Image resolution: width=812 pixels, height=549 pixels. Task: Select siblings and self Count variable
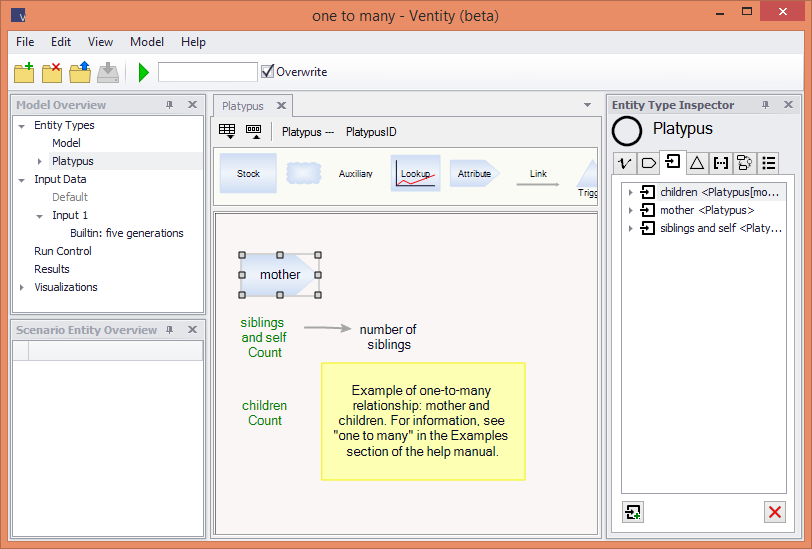(x=264, y=337)
